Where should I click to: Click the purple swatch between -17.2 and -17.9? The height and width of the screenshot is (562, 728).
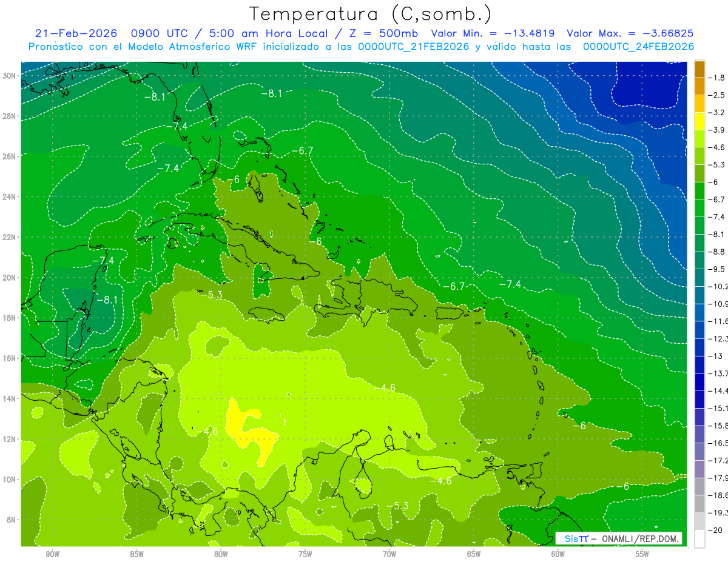(699, 469)
